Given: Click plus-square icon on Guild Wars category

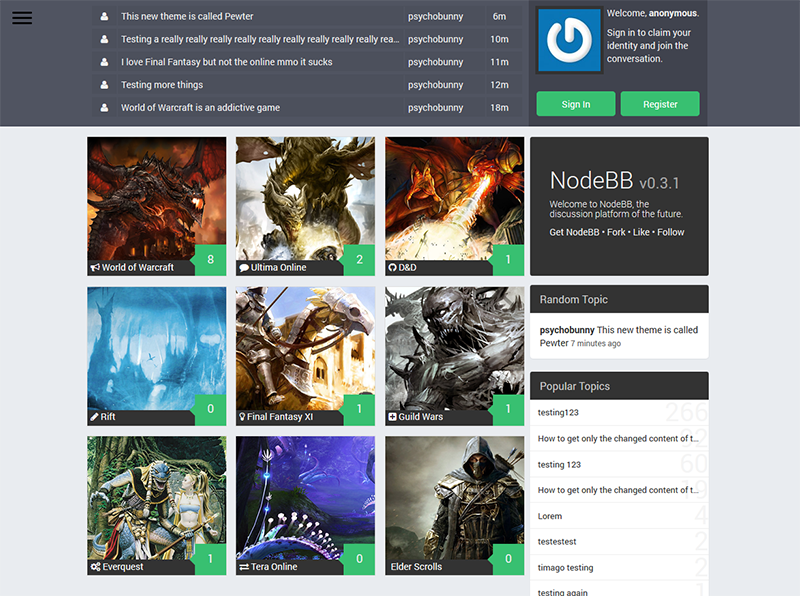Looking at the screenshot, I should click(x=392, y=417).
